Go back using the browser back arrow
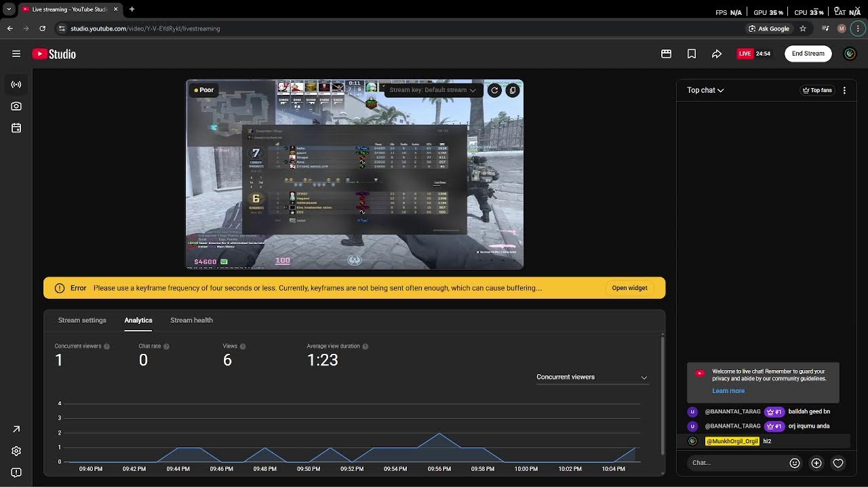Image resolution: width=868 pixels, height=488 pixels. coord(10,28)
